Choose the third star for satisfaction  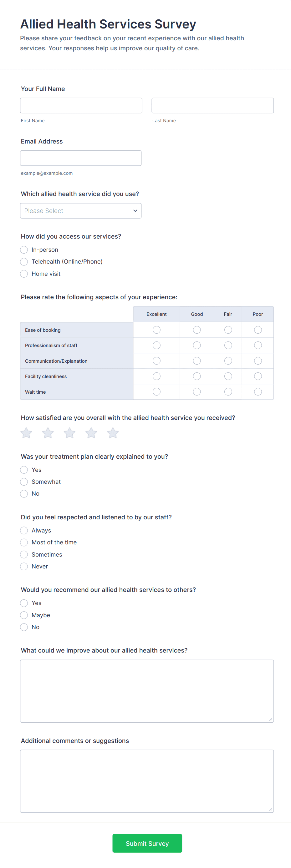tap(69, 433)
